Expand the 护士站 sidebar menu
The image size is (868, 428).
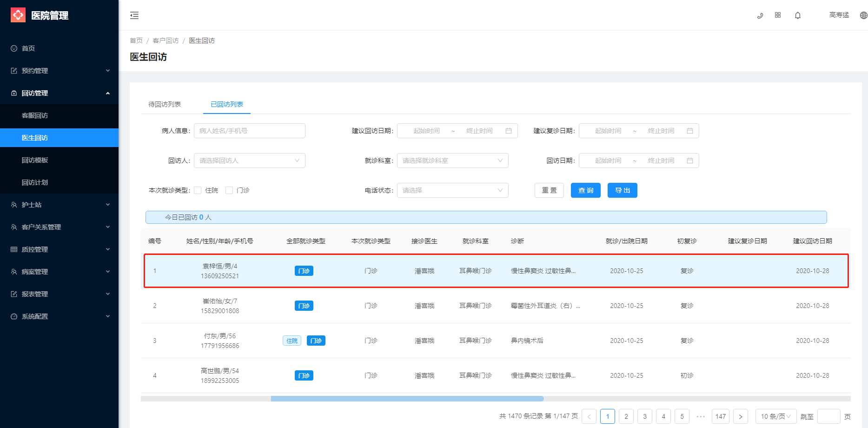coord(108,205)
